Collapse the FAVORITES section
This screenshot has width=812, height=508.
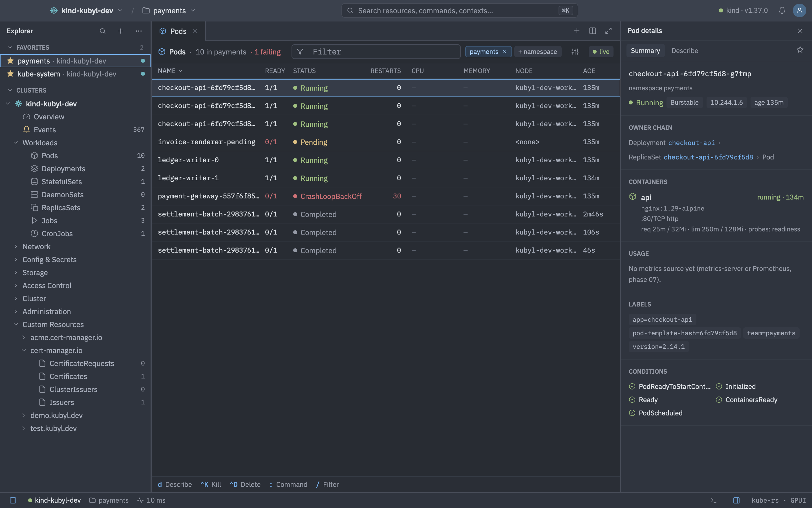[x=10, y=47]
